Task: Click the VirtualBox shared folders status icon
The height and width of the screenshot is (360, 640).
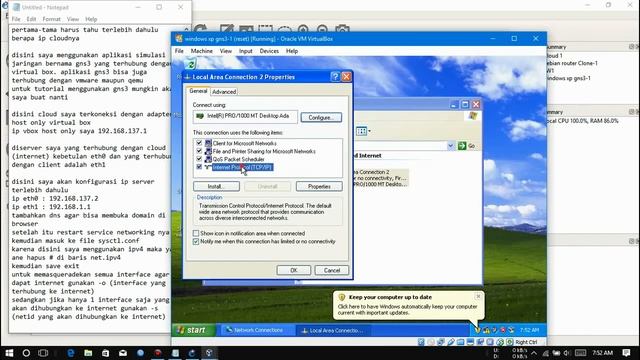Action: point(460,342)
